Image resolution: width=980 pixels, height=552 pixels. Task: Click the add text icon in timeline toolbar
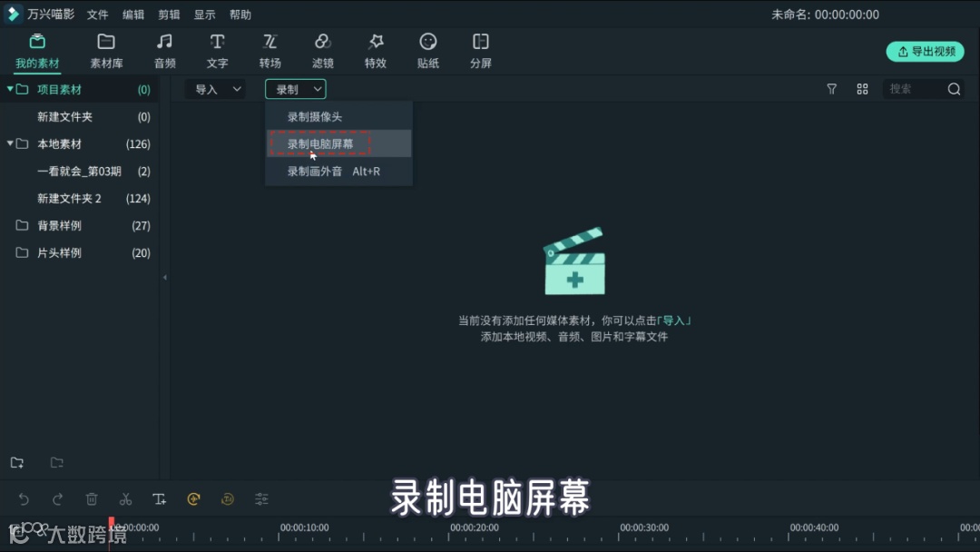point(160,498)
